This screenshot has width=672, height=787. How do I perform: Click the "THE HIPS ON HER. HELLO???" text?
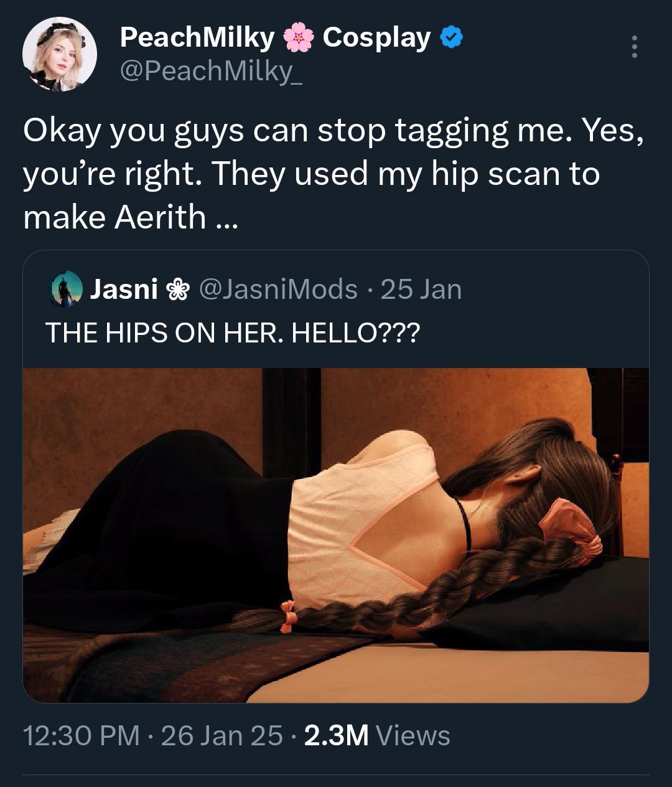click(232, 333)
